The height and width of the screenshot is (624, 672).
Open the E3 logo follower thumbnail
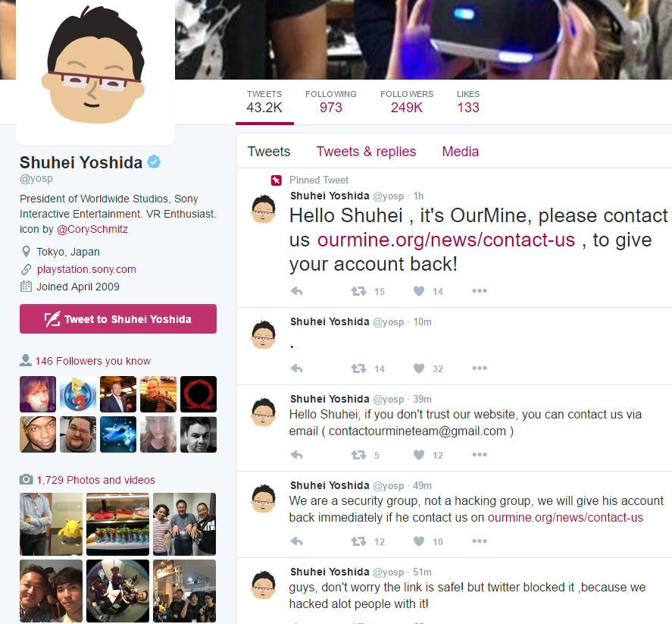(77, 394)
